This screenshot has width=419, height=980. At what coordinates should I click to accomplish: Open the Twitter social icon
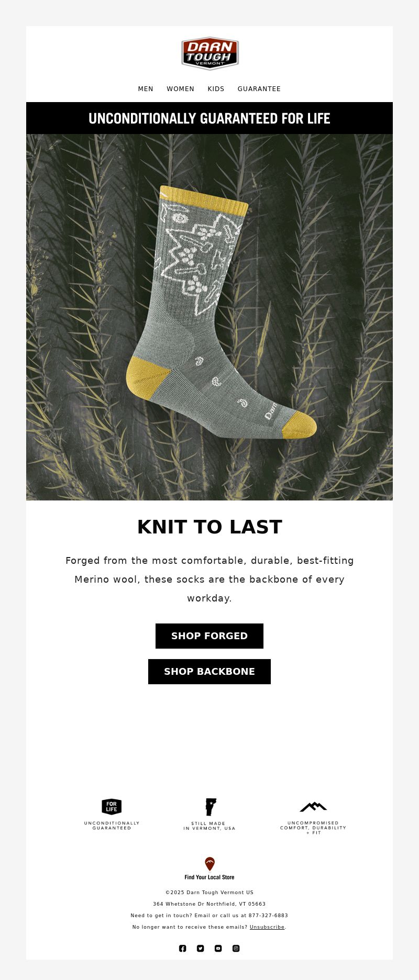tap(201, 948)
